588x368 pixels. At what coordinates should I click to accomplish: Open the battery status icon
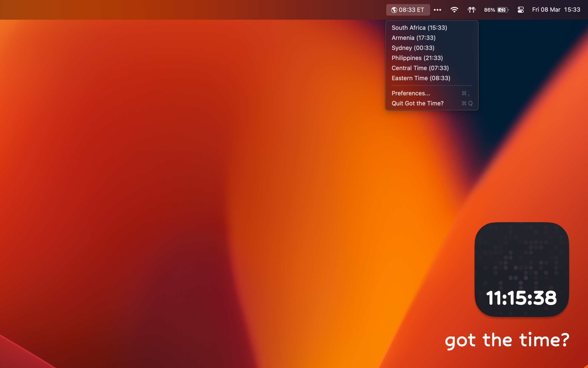coord(503,10)
